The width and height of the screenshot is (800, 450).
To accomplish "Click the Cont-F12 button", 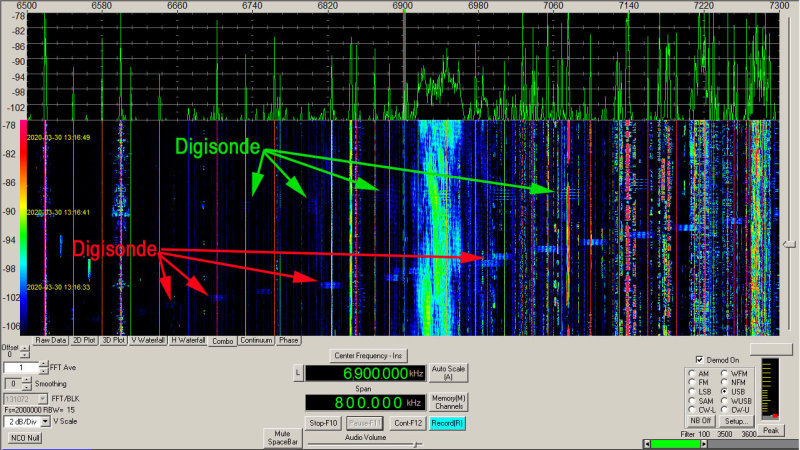I will [x=408, y=423].
